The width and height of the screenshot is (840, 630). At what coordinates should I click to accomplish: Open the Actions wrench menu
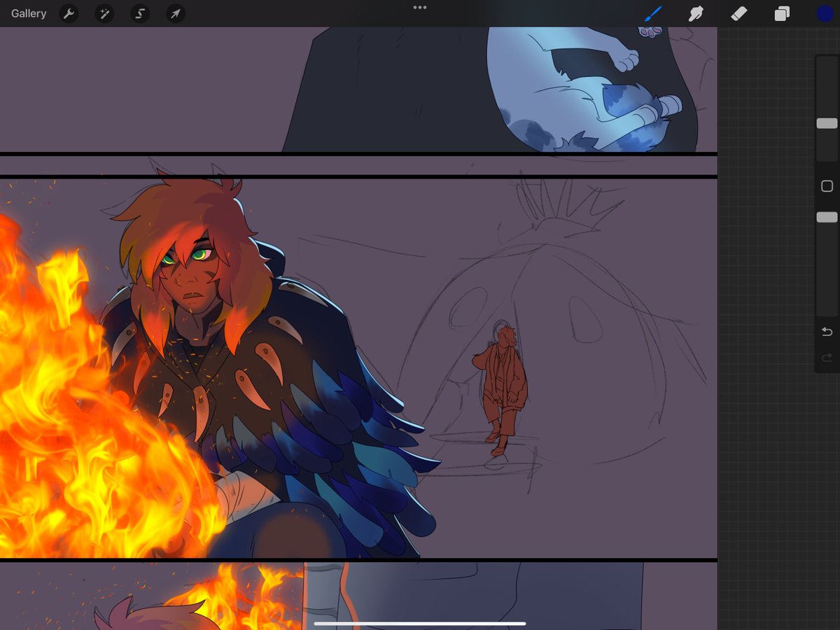[x=69, y=13]
